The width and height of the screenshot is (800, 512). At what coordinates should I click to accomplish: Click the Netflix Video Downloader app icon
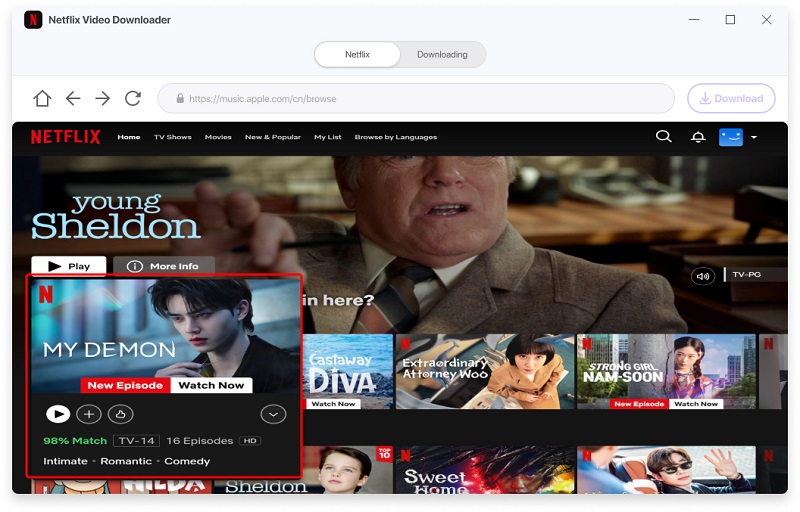(33, 20)
